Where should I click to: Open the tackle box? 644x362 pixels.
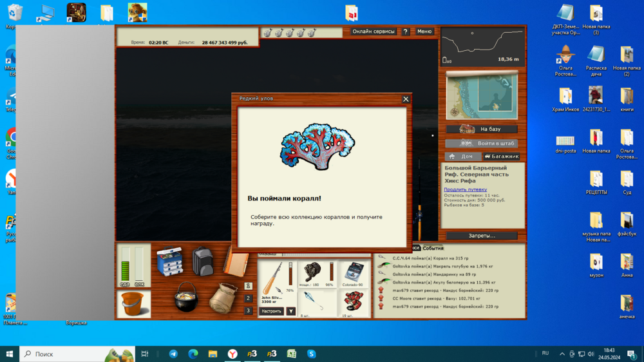pos(170,261)
